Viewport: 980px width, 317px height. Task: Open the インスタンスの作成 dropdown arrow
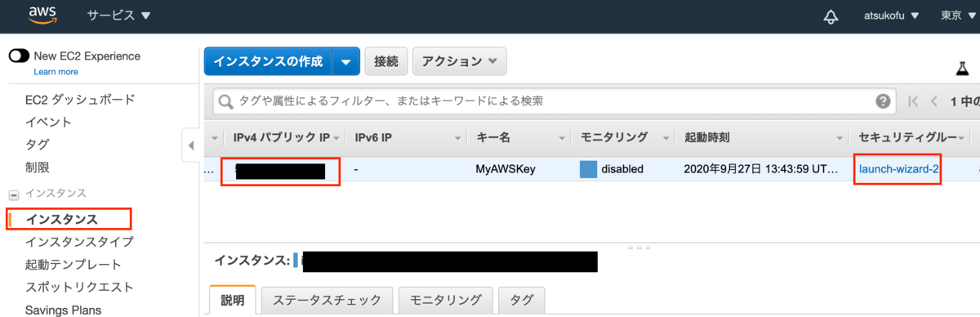pyautogui.click(x=346, y=60)
